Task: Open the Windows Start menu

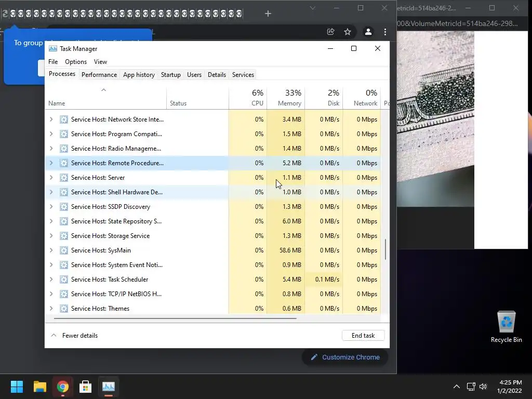Action: [17, 387]
